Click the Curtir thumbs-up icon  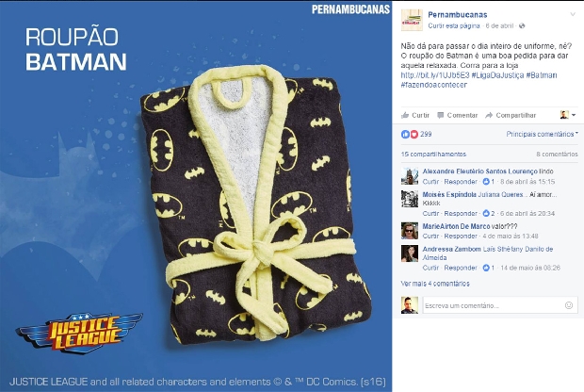click(405, 116)
